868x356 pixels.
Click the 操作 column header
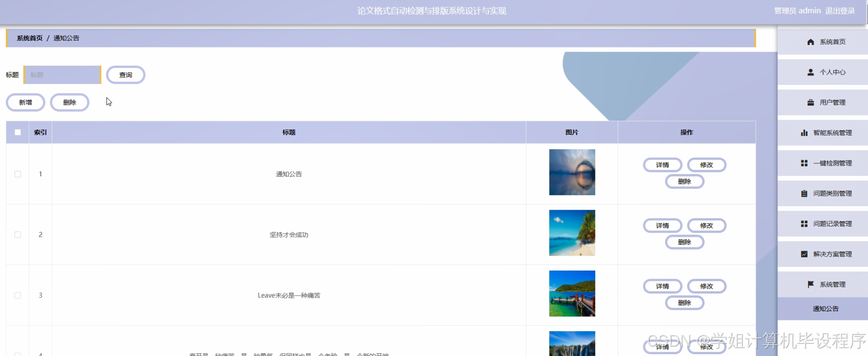pos(687,132)
